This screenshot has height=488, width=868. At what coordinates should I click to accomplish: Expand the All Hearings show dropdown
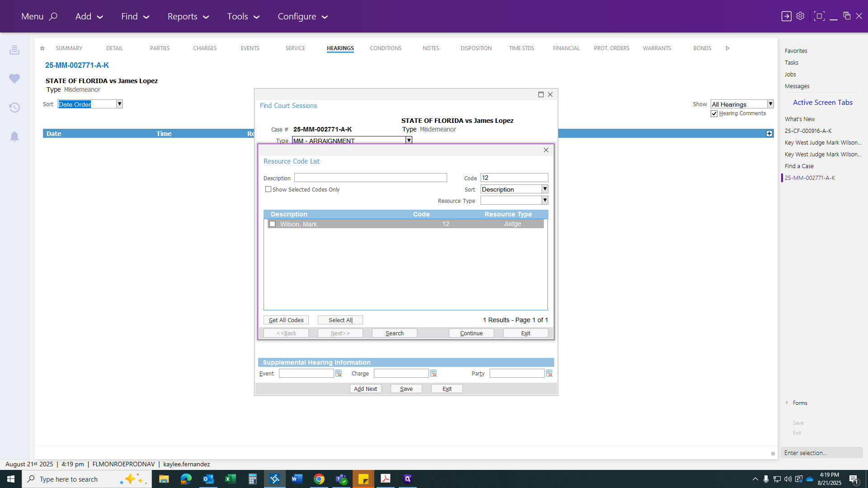(770, 104)
